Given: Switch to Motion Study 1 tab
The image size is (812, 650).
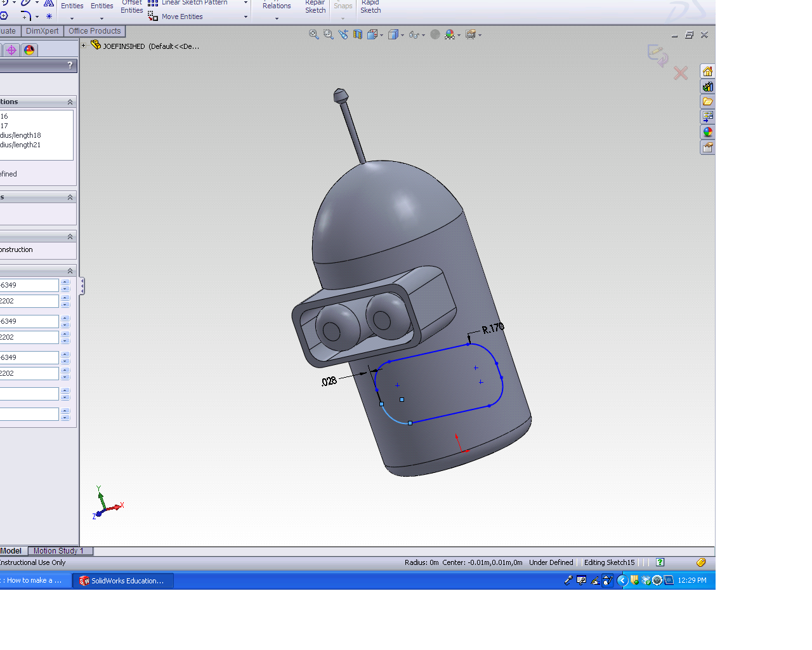Looking at the screenshot, I should [x=58, y=551].
